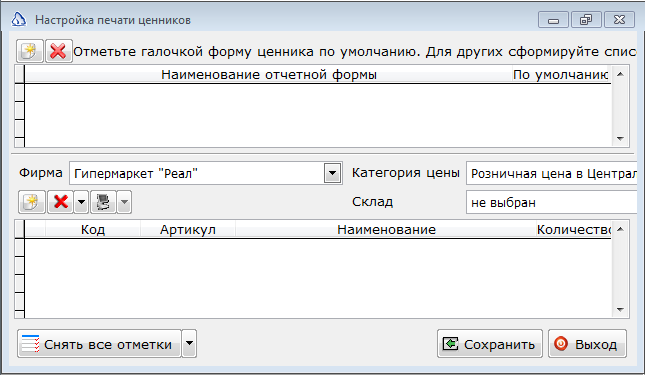Viewport: 645px width, 375px height.
Task: Click scroll up arrow of report forms table
Action: 620,74
